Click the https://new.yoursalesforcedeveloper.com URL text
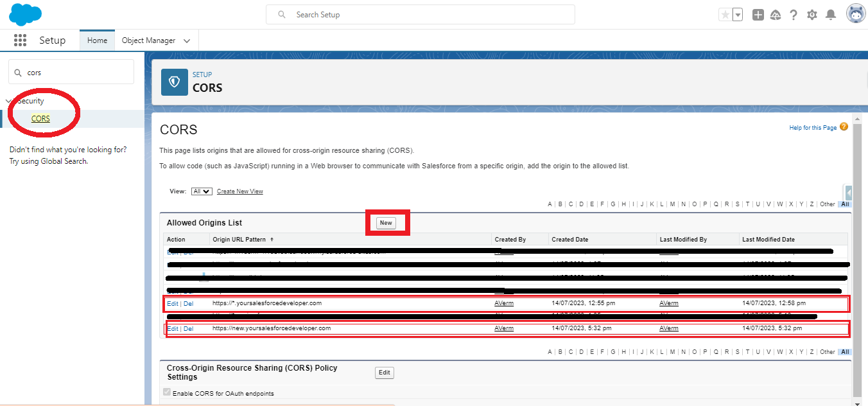Screen dimensions: 868x406 [272, 328]
